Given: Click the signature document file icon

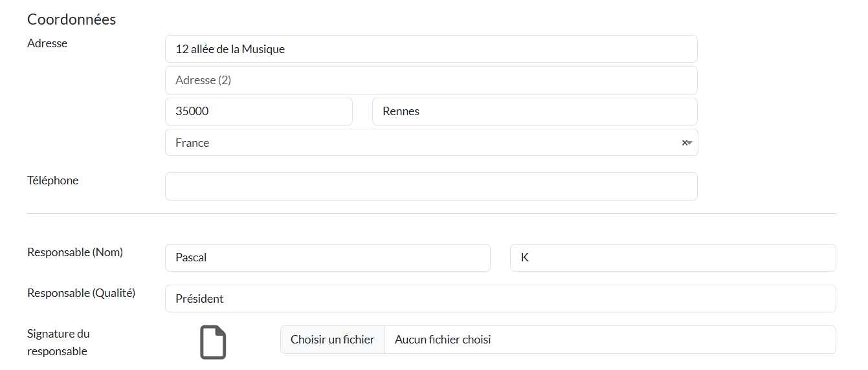Looking at the screenshot, I should click(x=213, y=342).
